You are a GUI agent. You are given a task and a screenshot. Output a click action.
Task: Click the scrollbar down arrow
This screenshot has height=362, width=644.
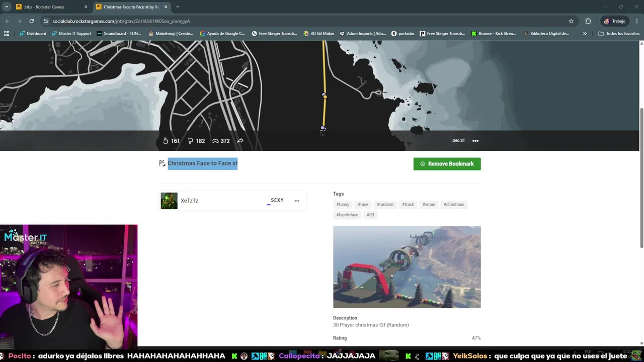click(x=641, y=343)
